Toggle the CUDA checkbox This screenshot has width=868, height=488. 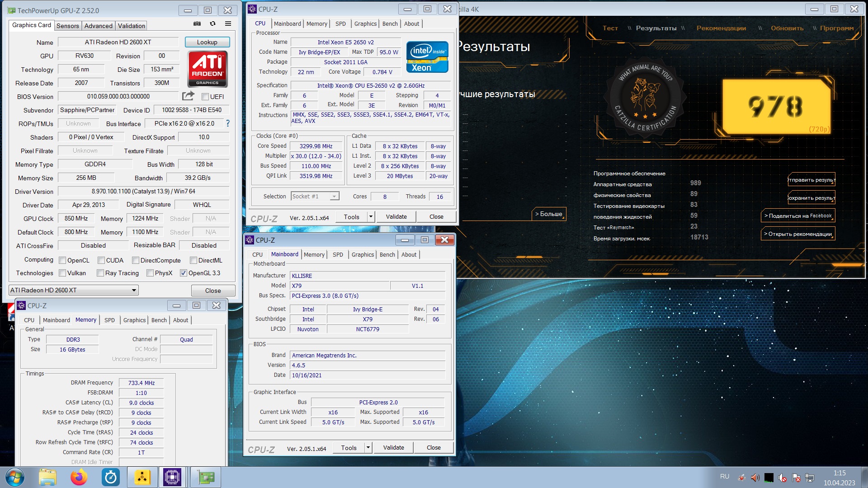point(102,260)
